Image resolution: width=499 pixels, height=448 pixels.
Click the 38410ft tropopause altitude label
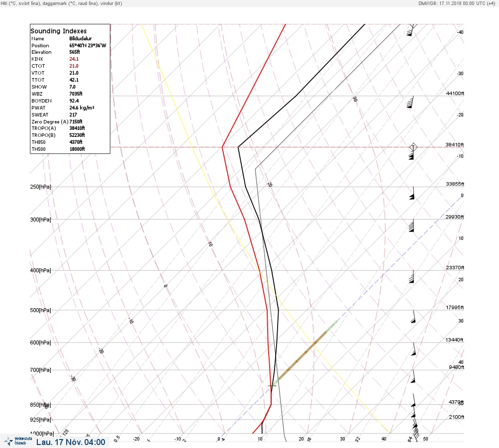pos(455,144)
